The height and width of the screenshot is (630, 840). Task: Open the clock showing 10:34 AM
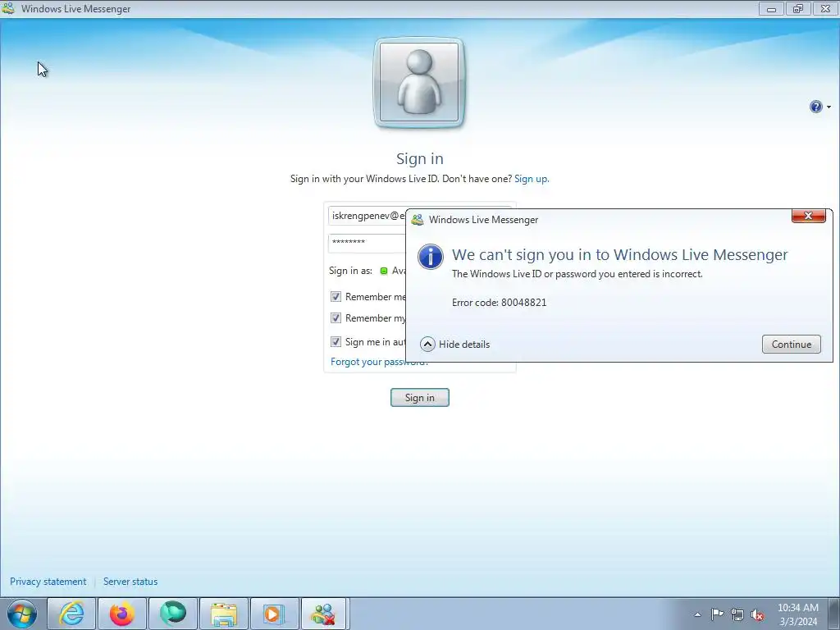(x=797, y=614)
